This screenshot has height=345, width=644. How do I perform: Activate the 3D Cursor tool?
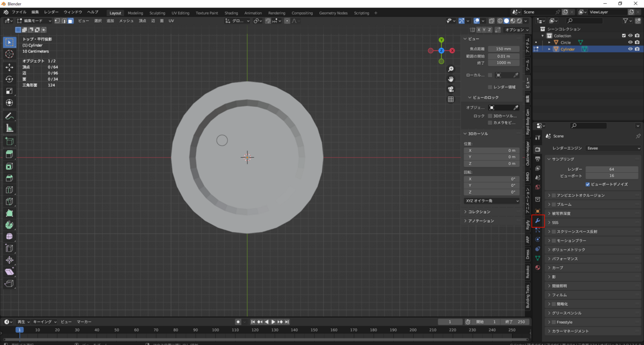click(x=9, y=54)
